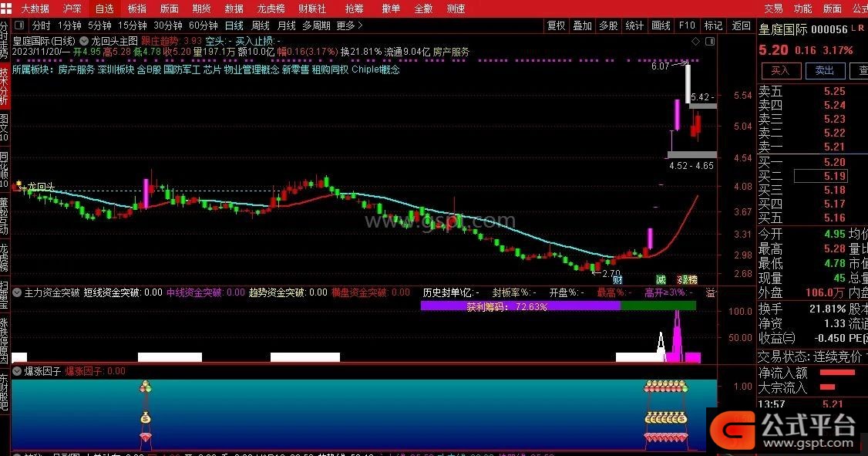Click 全撤 in the top bar

(423, 8)
